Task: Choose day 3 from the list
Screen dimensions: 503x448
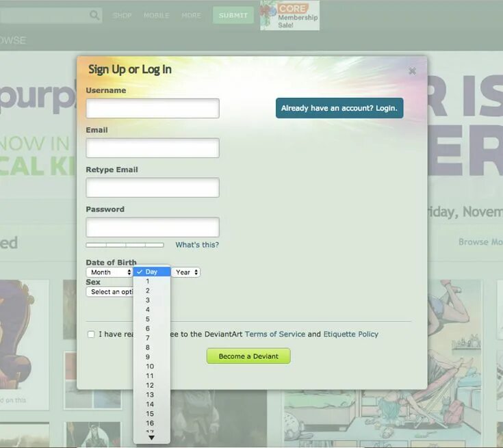Action: [152, 300]
